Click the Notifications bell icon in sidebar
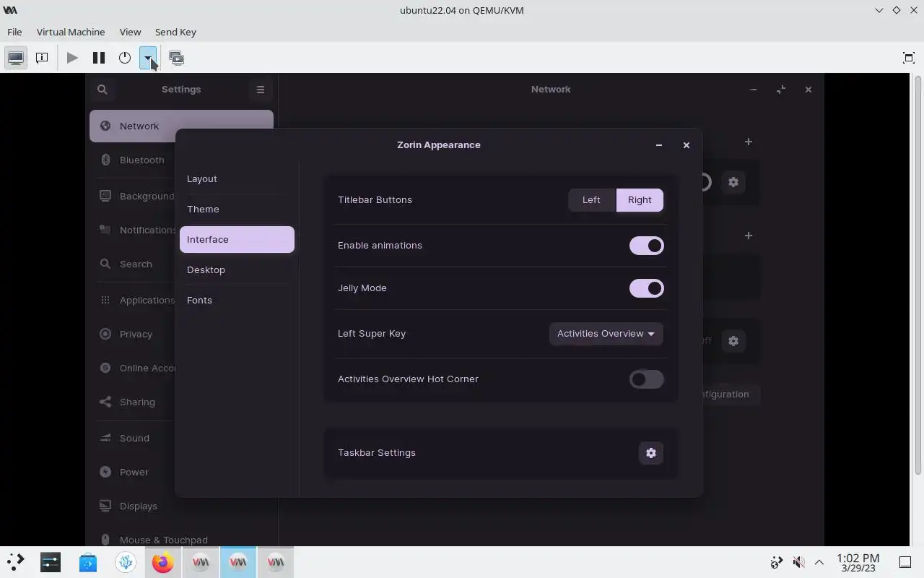The image size is (924, 578). pos(105,230)
